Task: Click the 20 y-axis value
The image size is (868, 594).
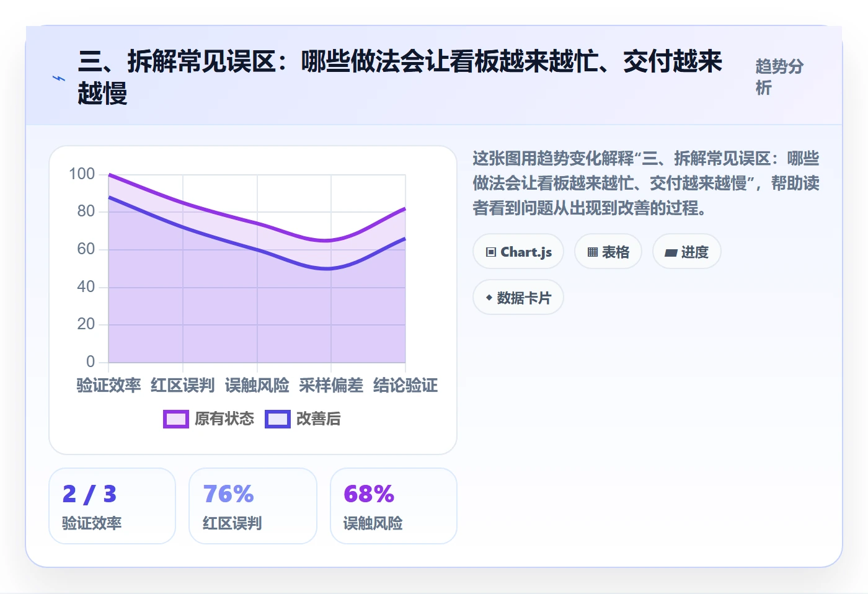Action: coord(86,324)
